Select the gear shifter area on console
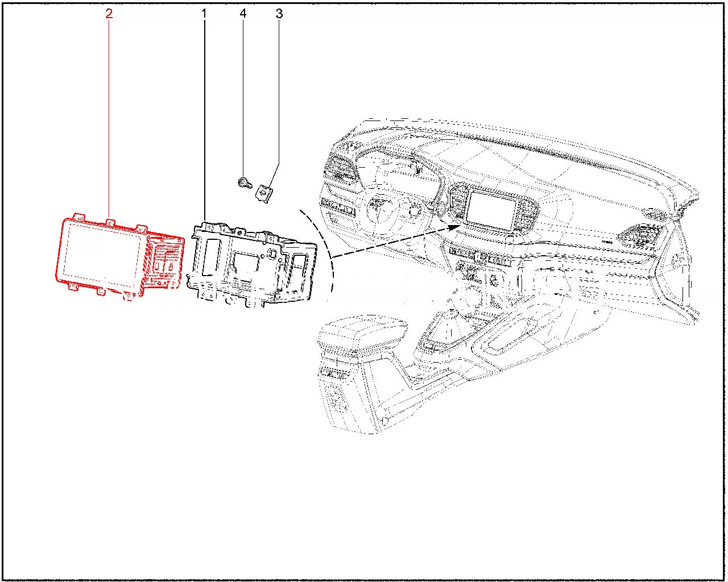 pyautogui.click(x=455, y=330)
